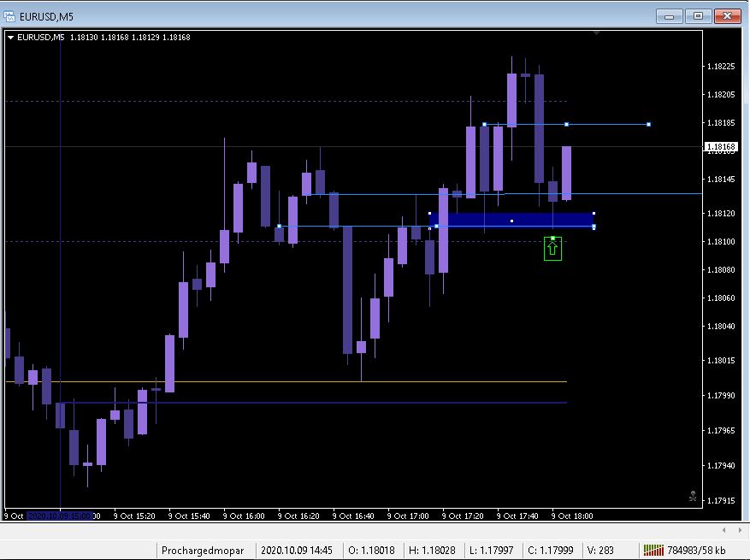Click the 1.18185 price scale label
The height and width of the screenshot is (560, 750).
[x=721, y=122]
